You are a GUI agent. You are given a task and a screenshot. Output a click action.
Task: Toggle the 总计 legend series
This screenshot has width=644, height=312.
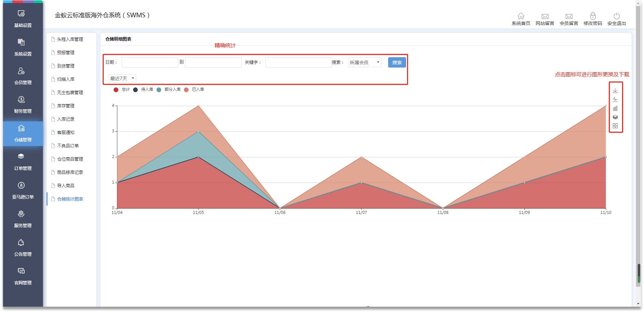coord(116,90)
